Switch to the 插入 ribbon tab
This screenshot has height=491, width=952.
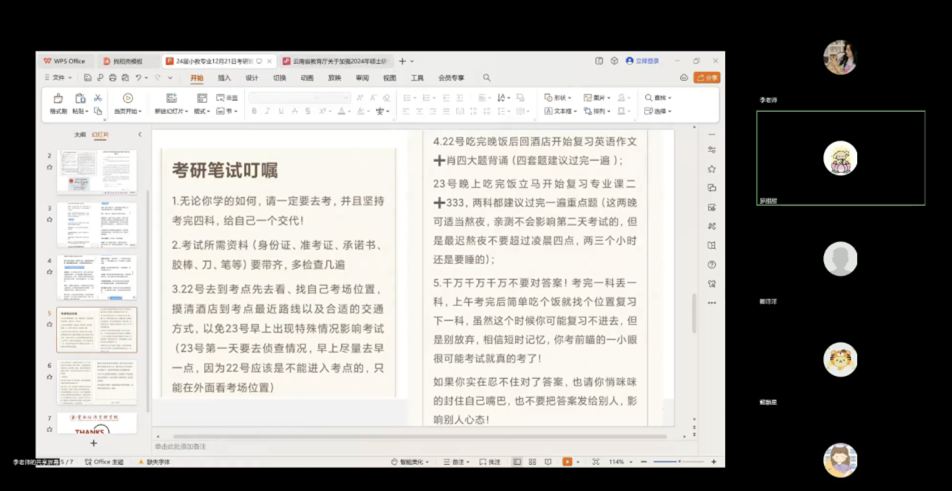(224, 77)
